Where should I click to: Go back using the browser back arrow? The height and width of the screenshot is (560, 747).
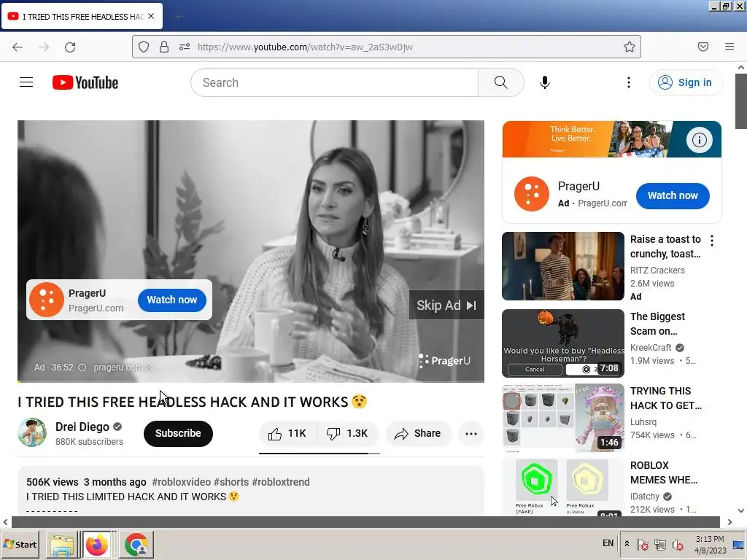(x=18, y=47)
